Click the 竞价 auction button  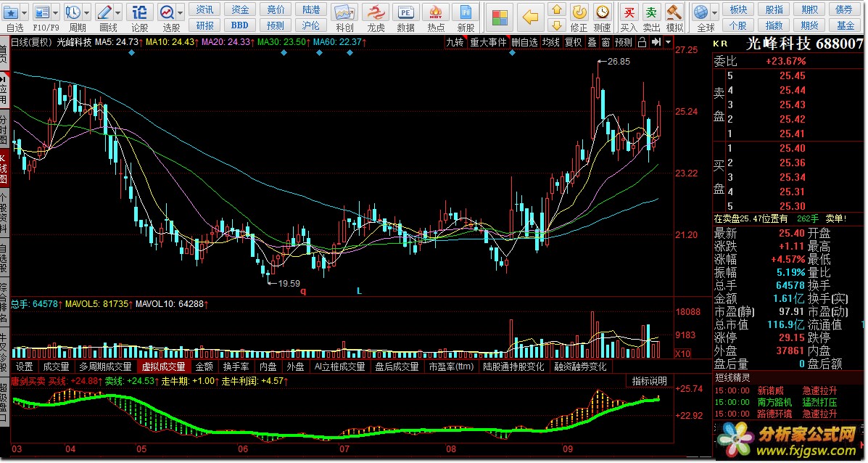tap(276, 9)
